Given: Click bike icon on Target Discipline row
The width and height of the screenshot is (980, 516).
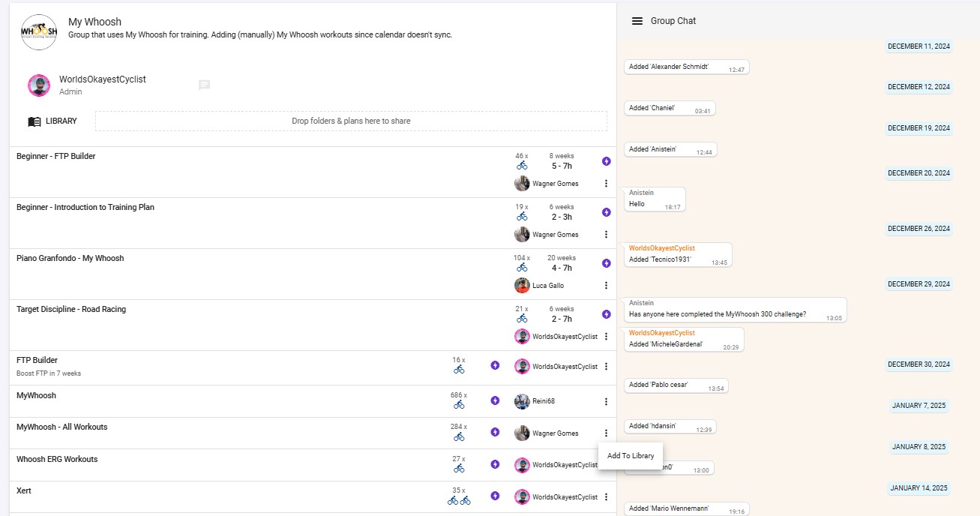Looking at the screenshot, I should coord(522,318).
